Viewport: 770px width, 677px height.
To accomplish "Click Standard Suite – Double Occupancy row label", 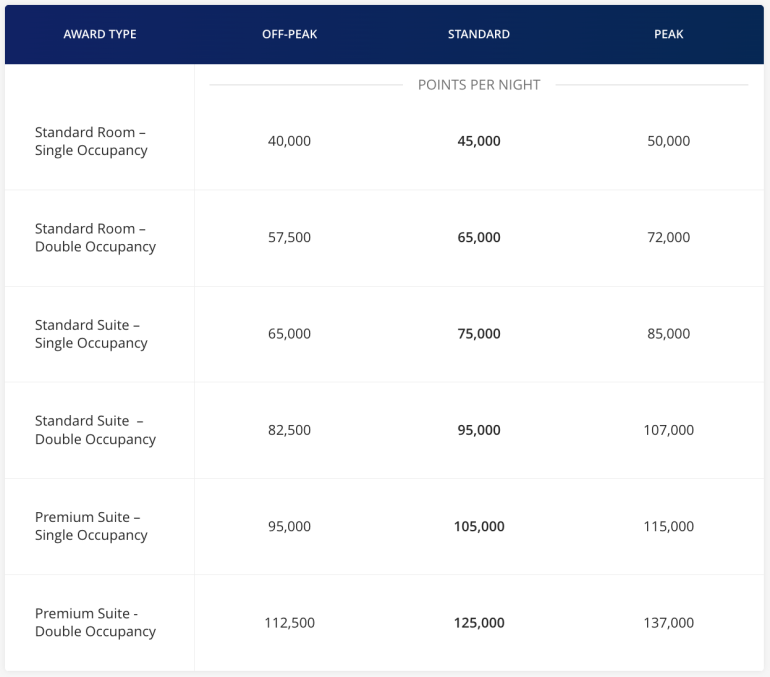I will [95, 430].
